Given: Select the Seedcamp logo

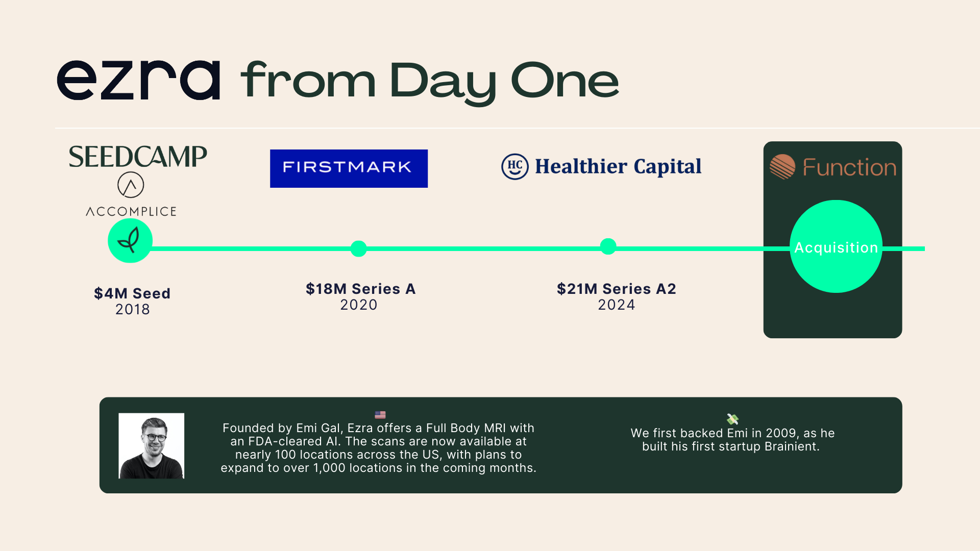Looking at the screenshot, I should pyautogui.click(x=138, y=157).
